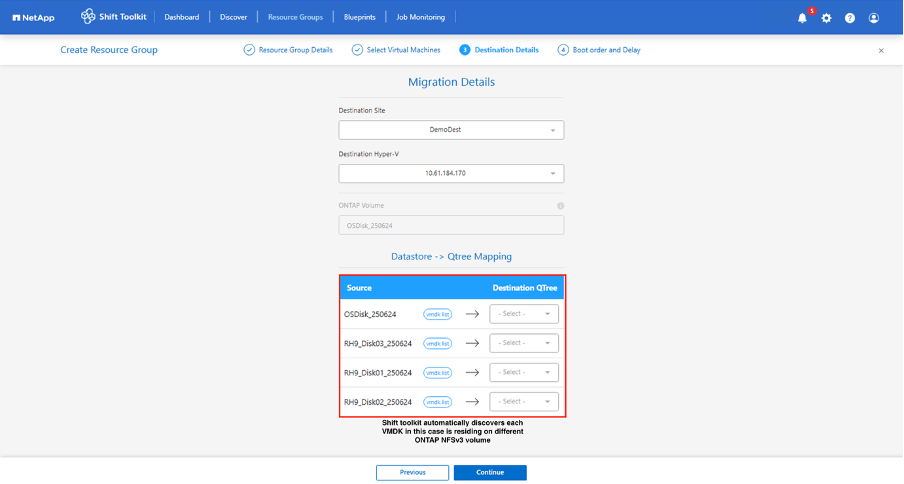Click the ONTAP Volume info icon
904x484 pixels.
[x=560, y=206]
